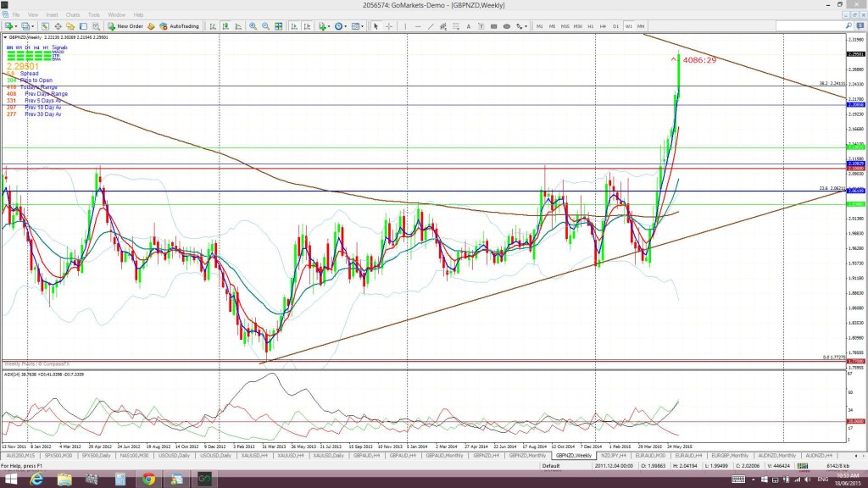The image size is (868, 488).
Task: Open the Charts menu
Action: pos(73,15)
